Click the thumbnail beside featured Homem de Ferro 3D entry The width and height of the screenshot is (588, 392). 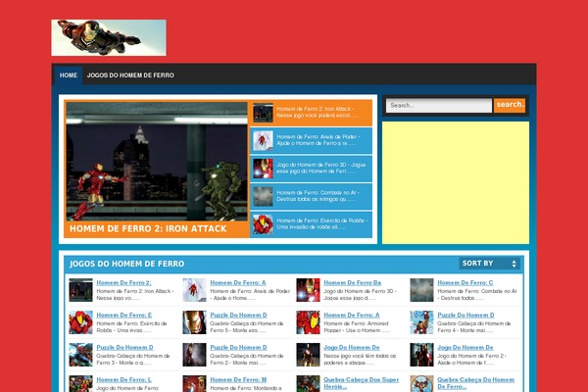[x=263, y=169]
